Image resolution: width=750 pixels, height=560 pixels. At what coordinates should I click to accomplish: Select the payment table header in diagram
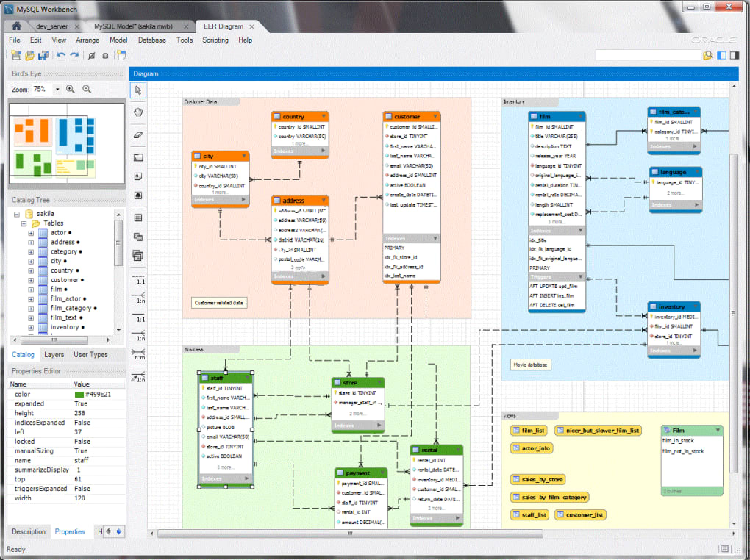(x=360, y=473)
